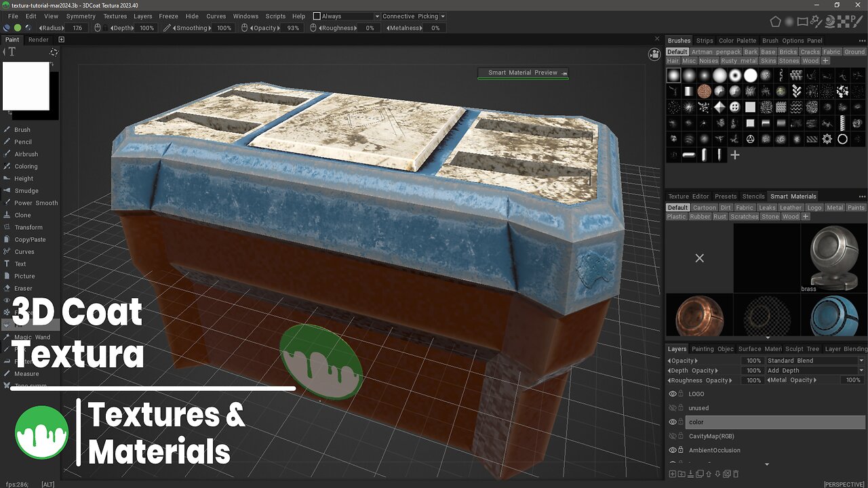Select the pentagon shape icon in top-right toolbar
The height and width of the screenshot is (488, 868).
[x=776, y=22]
